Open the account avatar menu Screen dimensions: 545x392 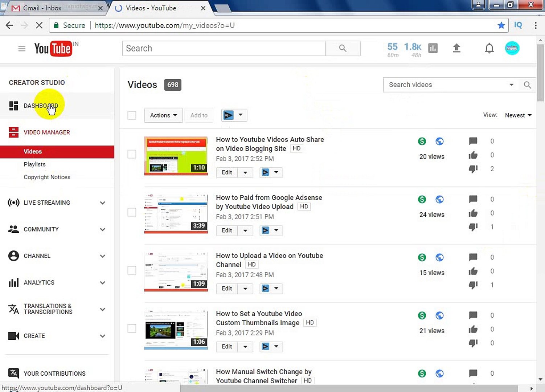click(x=512, y=48)
